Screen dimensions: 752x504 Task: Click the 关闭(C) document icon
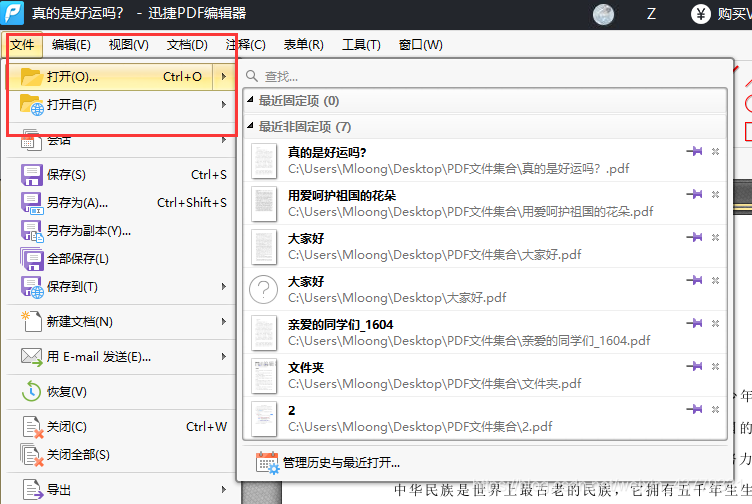point(33,427)
